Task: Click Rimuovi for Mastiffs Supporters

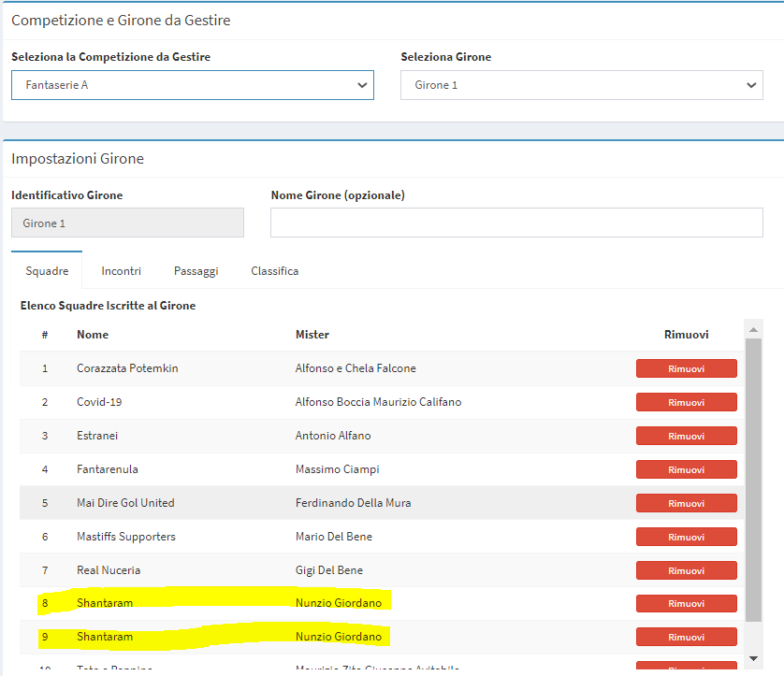Action: 686,537
